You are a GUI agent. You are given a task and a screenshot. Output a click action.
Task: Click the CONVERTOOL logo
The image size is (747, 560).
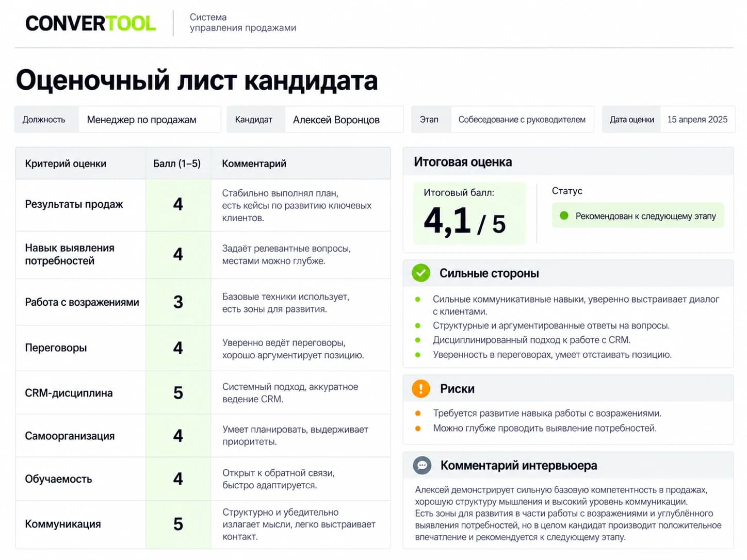tap(90, 23)
